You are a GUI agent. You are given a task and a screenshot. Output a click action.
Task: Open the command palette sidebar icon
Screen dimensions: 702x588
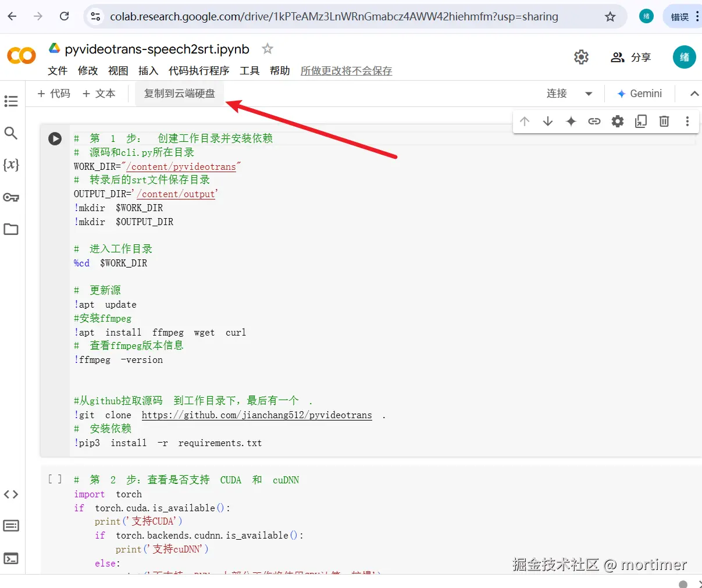click(11, 526)
